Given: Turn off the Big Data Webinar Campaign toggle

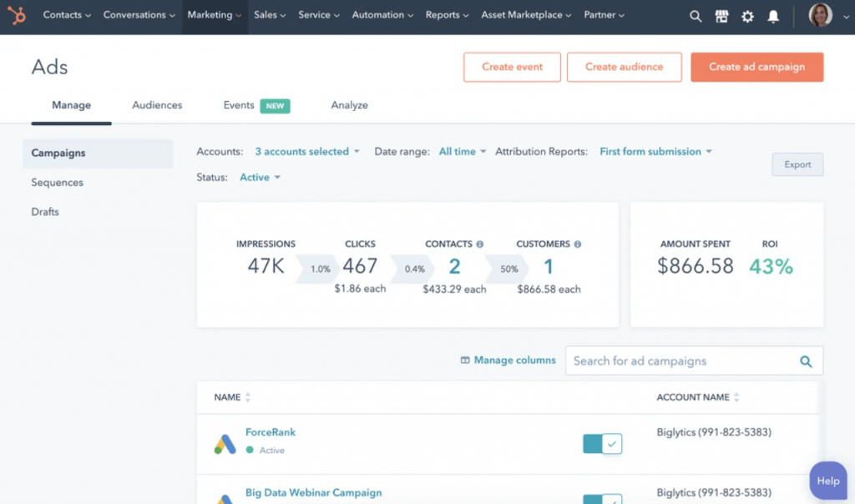Looking at the screenshot, I should 602,498.
